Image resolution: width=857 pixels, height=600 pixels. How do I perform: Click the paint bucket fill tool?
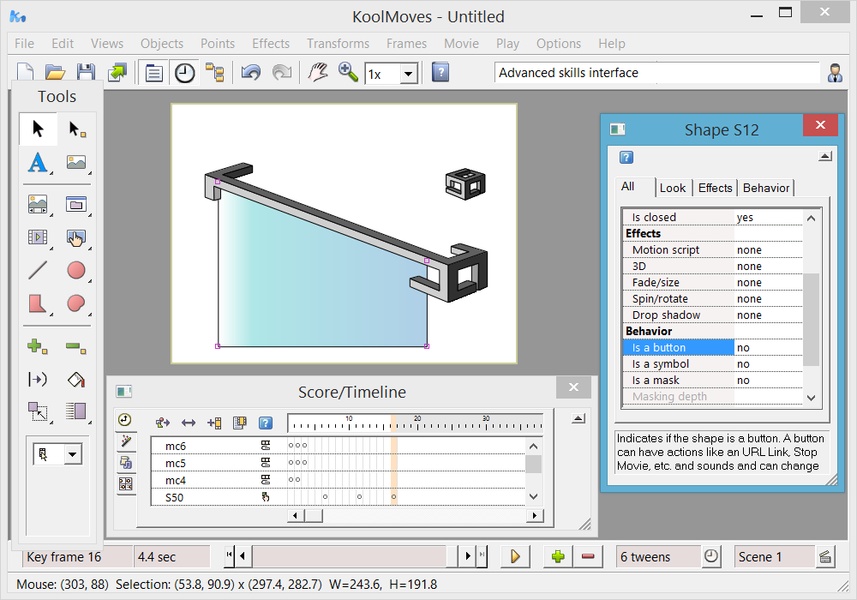[x=76, y=380]
